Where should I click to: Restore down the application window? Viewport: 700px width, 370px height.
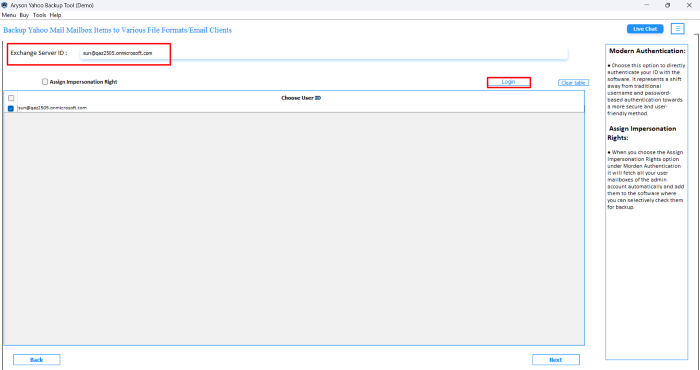point(667,5)
